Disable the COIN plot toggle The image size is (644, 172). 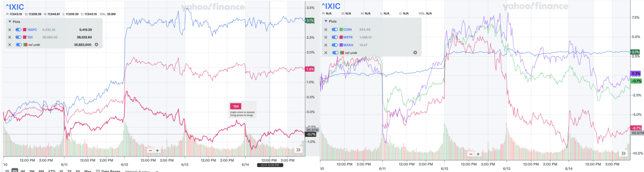point(335,30)
